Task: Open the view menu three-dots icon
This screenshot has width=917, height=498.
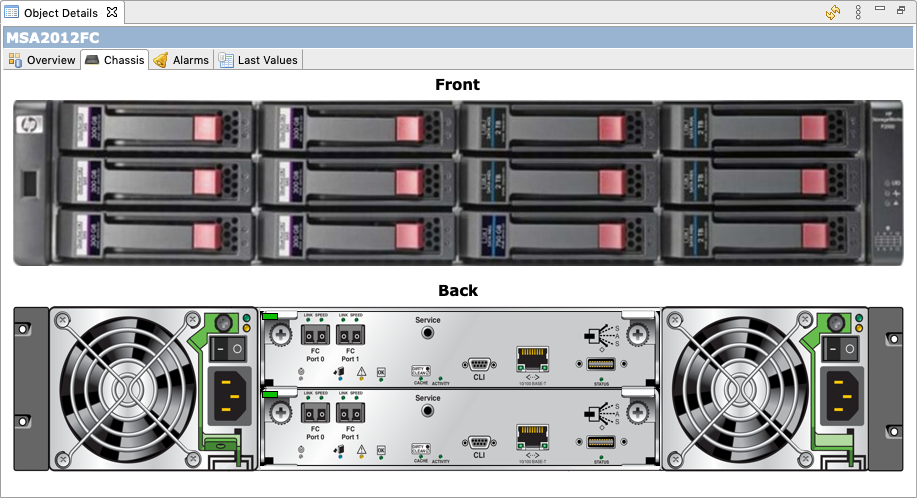Action: (858, 12)
